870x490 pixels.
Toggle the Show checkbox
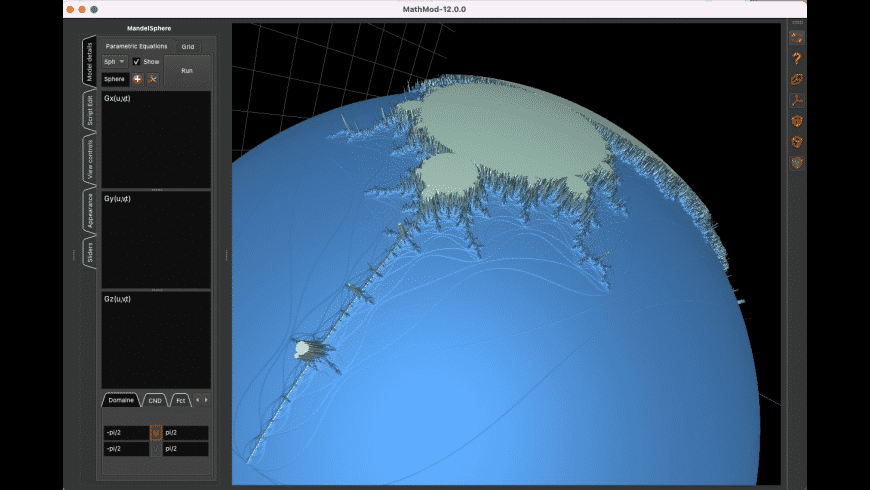coord(136,62)
